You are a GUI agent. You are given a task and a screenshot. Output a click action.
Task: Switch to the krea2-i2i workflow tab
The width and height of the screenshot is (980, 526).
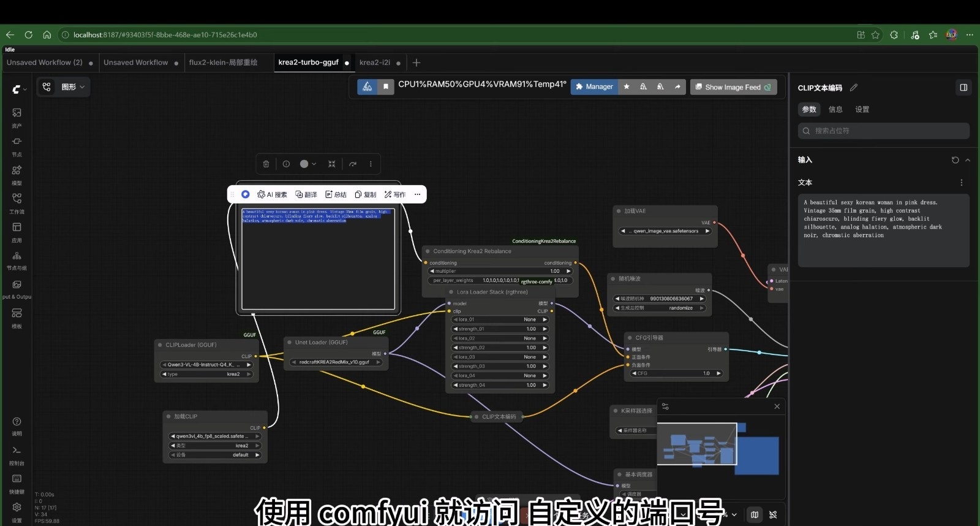pyautogui.click(x=375, y=63)
